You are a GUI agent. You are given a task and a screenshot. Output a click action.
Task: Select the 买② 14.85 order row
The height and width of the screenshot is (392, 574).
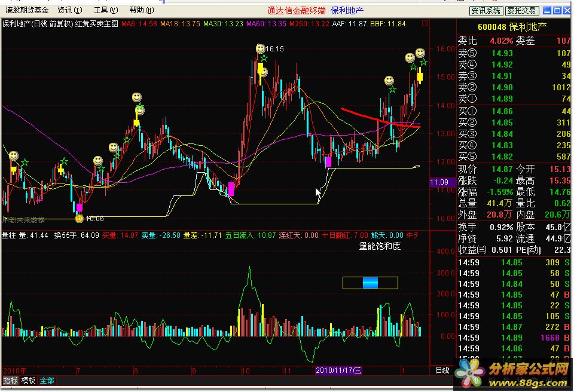pyautogui.click(x=514, y=122)
